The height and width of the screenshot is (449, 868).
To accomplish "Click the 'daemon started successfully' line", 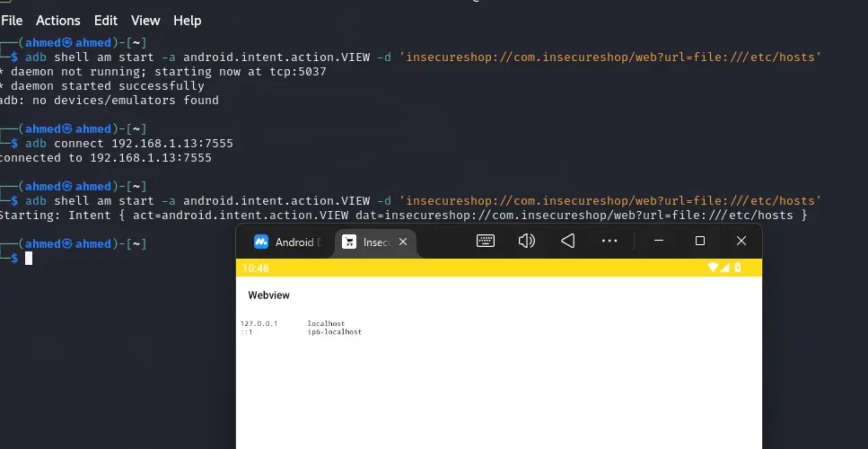I will [x=101, y=86].
